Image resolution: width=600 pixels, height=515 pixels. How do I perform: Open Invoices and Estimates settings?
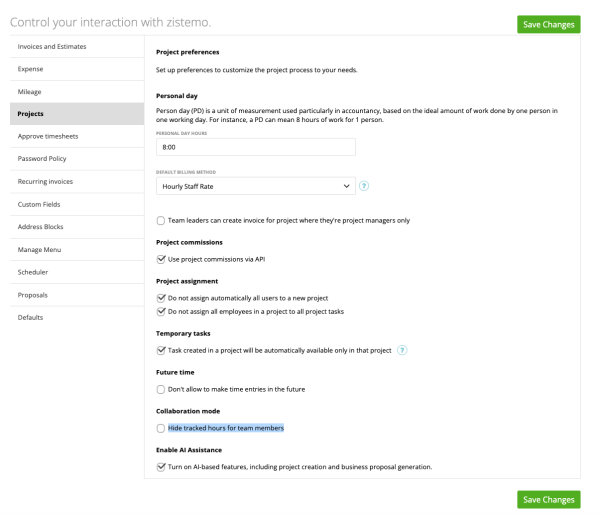[77, 46]
